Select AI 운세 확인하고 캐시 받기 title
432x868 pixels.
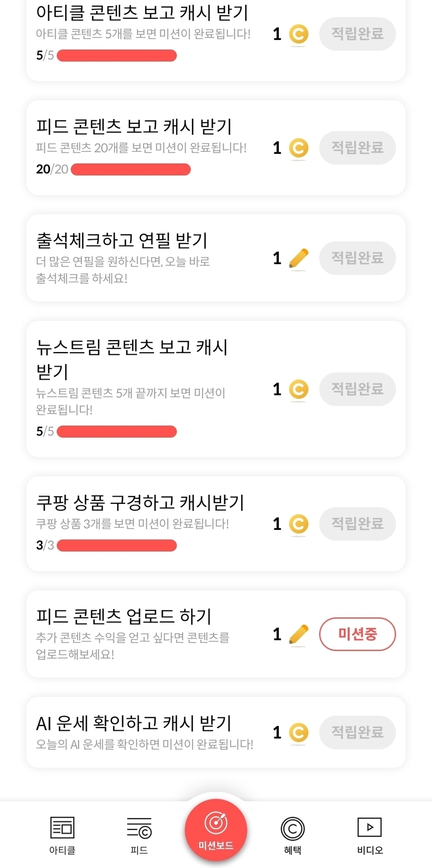[134, 723]
